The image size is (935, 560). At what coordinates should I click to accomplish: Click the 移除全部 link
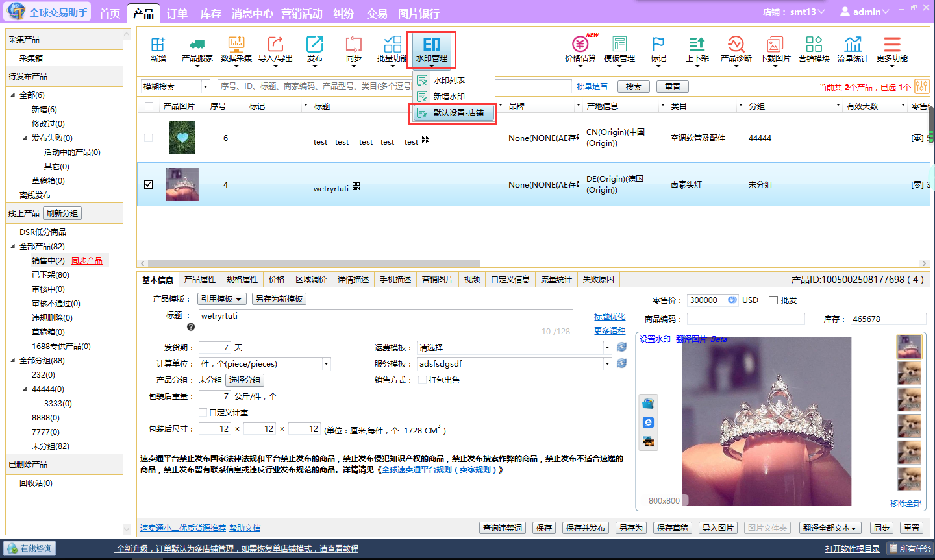click(906, 503)
